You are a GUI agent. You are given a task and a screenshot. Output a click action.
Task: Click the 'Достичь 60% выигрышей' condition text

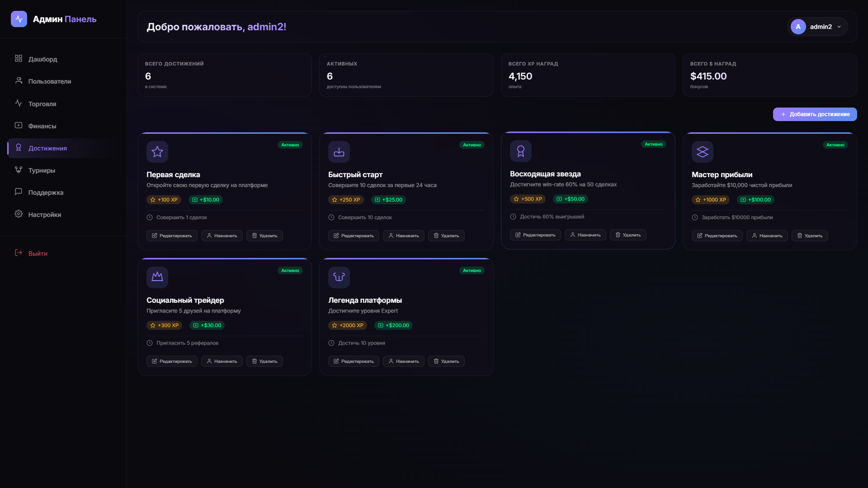(552, 216)
